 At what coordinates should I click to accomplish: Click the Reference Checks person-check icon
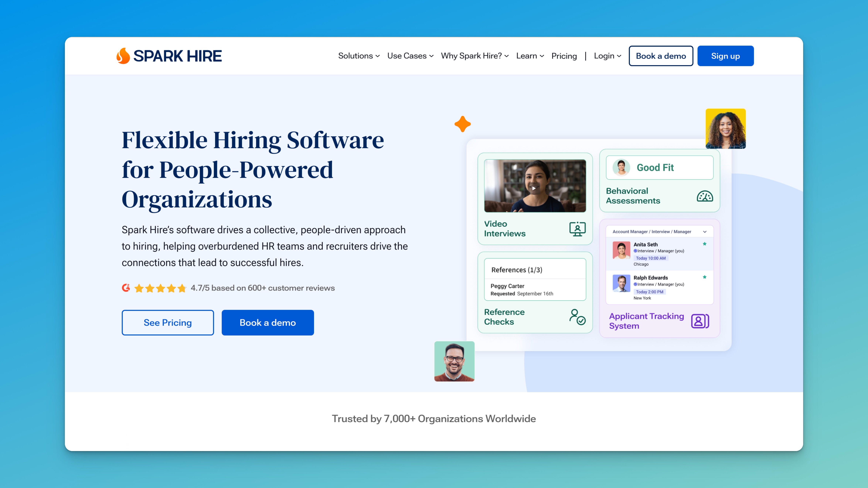pyautogui.click(x=577, y=317)
